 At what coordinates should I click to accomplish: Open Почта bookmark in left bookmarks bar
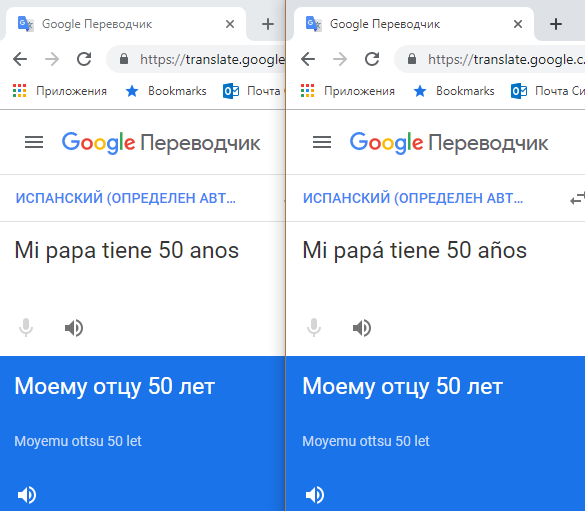pos(253,91)
